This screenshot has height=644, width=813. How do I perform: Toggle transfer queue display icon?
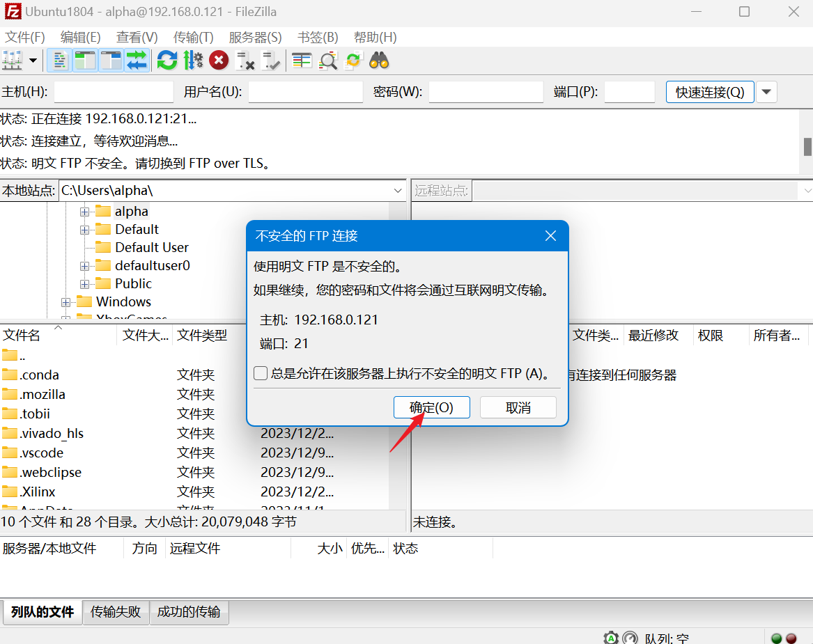click(x=137, y=61)
